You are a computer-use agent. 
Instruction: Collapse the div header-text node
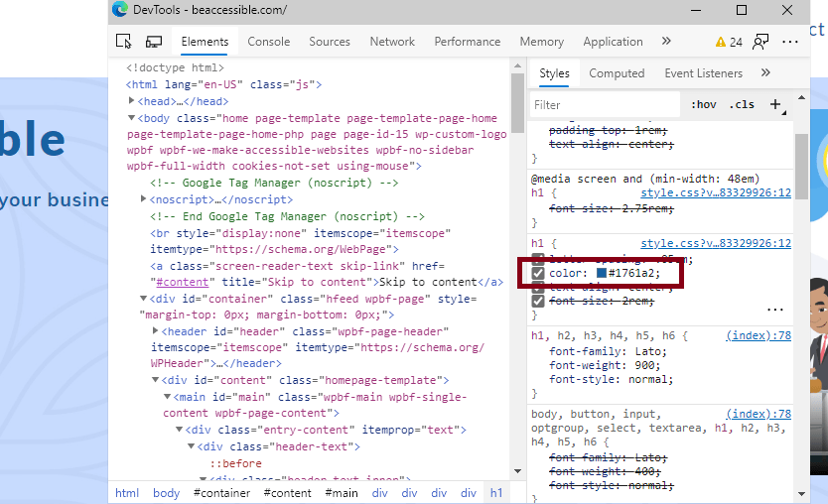[192, 445]
